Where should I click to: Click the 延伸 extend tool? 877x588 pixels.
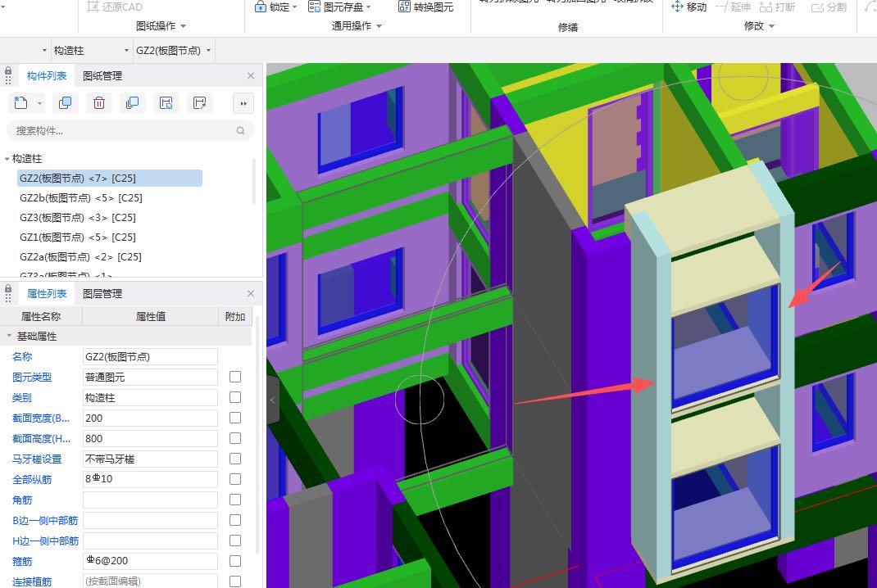click(x=734, y=7)
